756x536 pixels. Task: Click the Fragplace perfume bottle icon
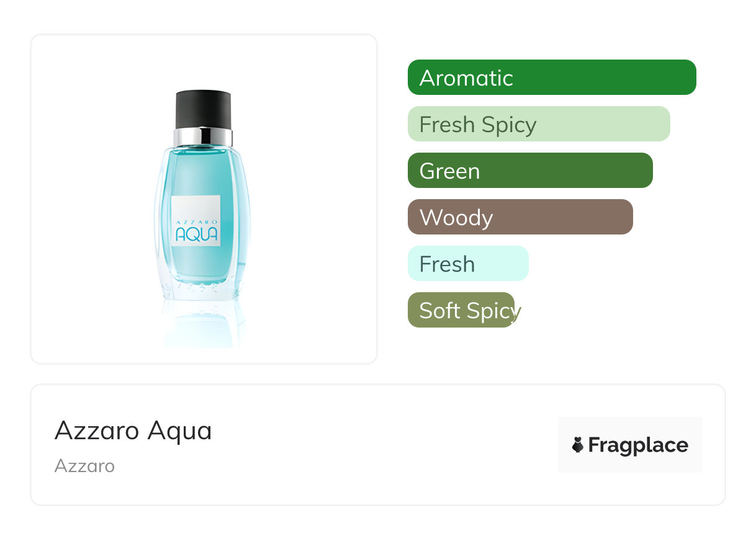[x=578, y=445]
